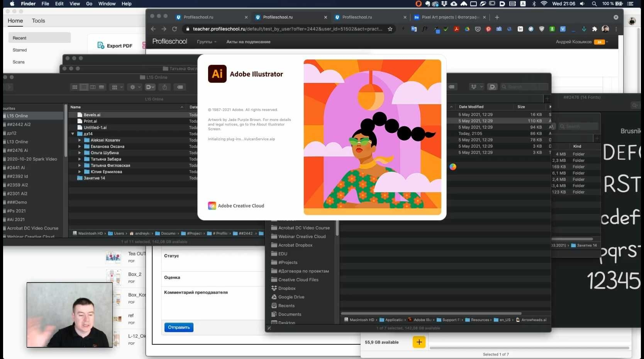
Task: Expand the Ольга Шубина folder
Action: tap(80, 153)
